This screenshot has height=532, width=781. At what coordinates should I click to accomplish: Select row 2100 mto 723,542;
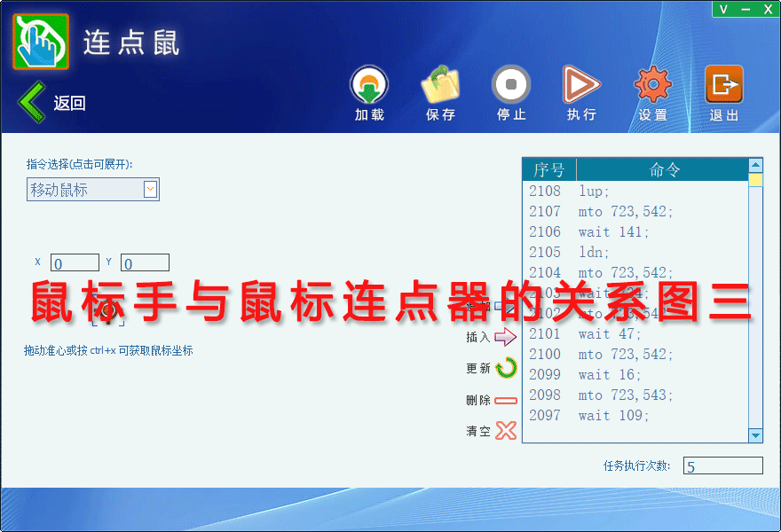[x=635, y=355]
